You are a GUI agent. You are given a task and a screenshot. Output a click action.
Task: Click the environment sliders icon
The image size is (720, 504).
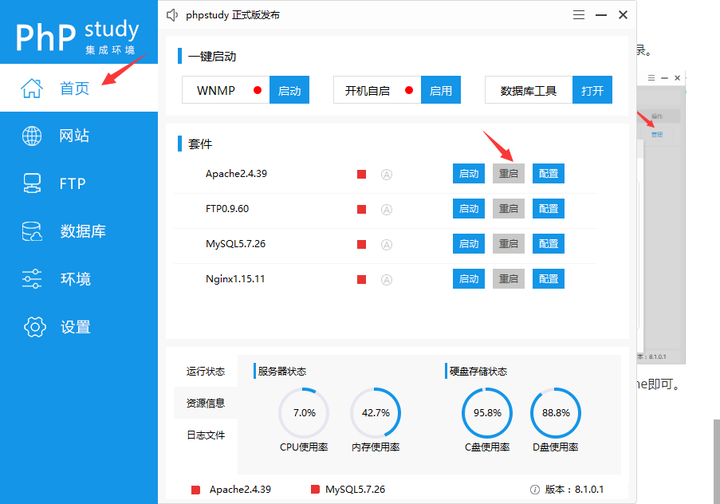point(32,279)
